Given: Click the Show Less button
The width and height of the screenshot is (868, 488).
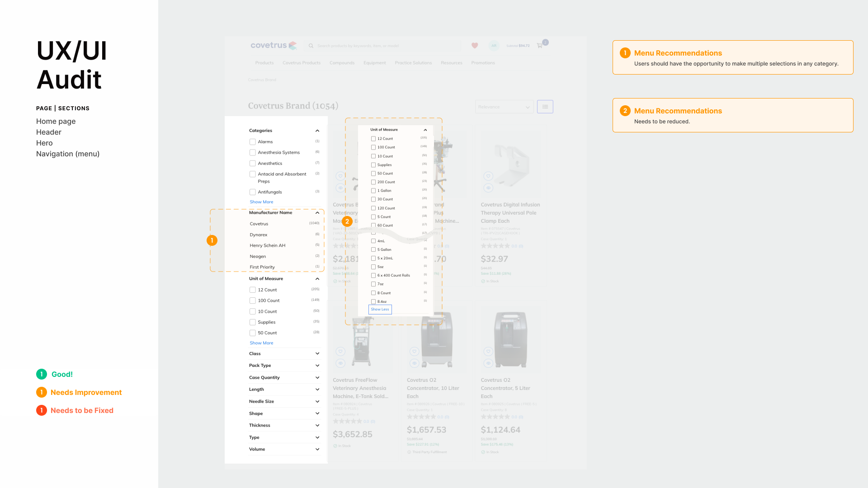Looking at the screenshot, I should [x=380, y=310].
